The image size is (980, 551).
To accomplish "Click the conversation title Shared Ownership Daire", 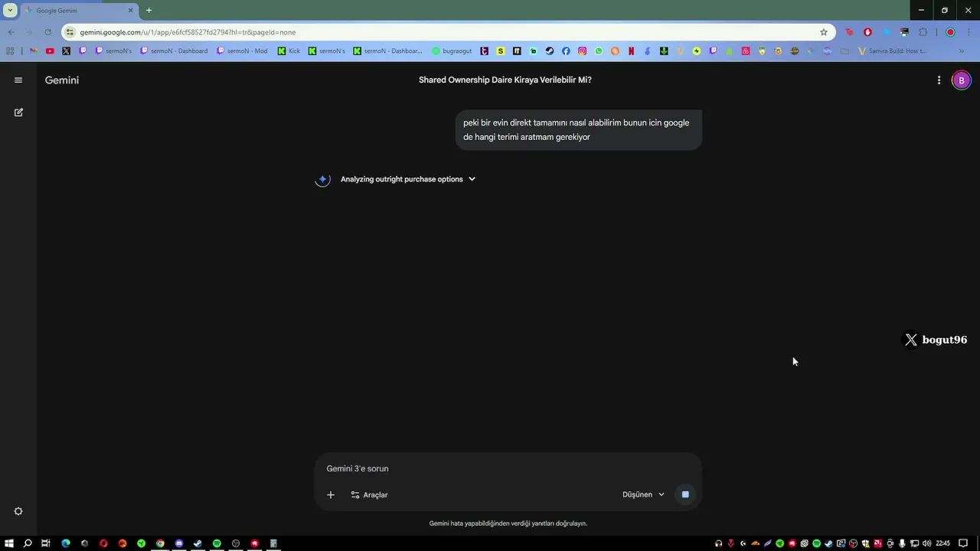I will pyautogui.click(x=505, y=80).
